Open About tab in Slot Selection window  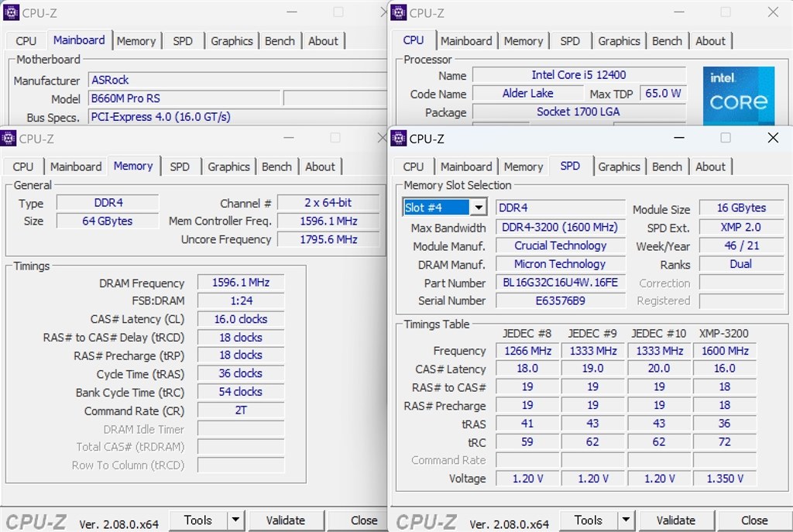click(x=711, y=166)
